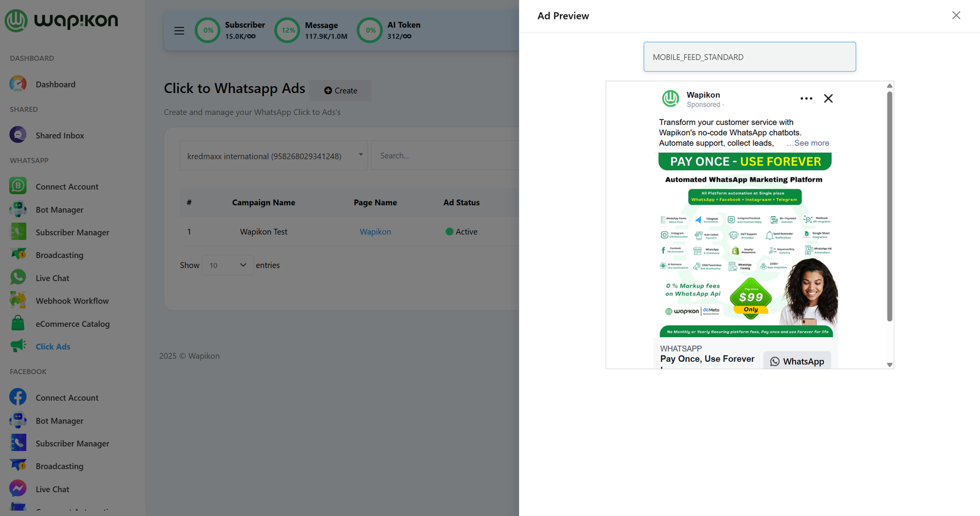Viewport: 980px width, 516px height.
Task: Click the Wapikon advertiser name in preview
Action: [703, 95]
